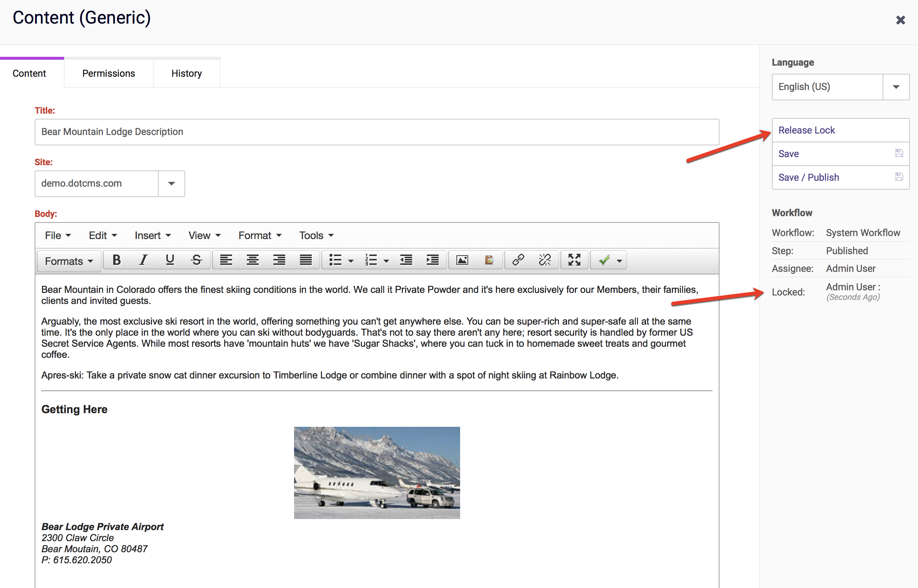Screen dimensions: 918x588
Task: Click the Bear Moutain, CO 80487 line
Action: [94, 549]
